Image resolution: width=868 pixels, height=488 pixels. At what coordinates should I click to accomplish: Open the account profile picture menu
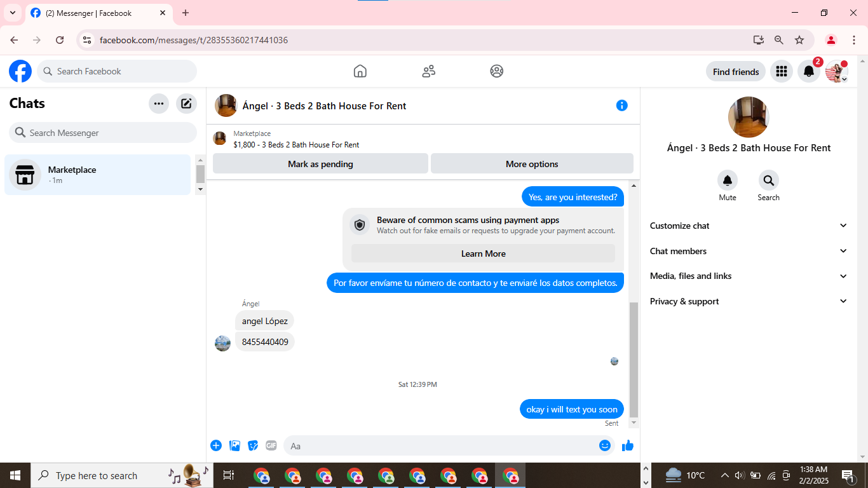(x=836, y=71)
